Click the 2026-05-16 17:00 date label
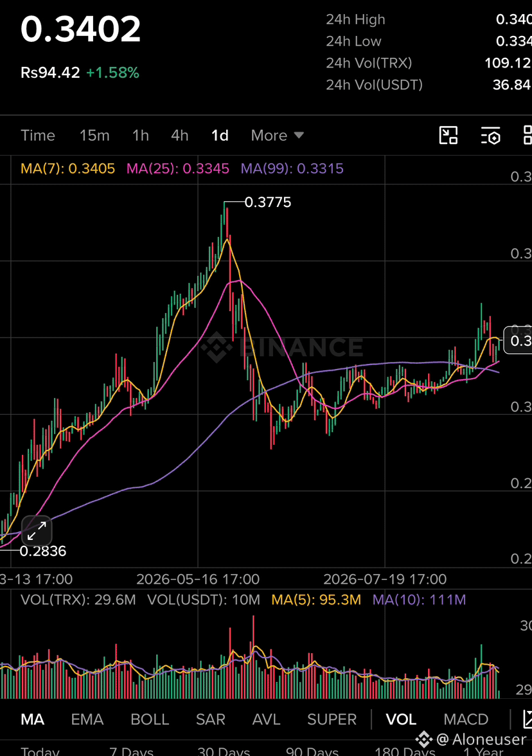The image size is (532, 756). coord(198,579)
